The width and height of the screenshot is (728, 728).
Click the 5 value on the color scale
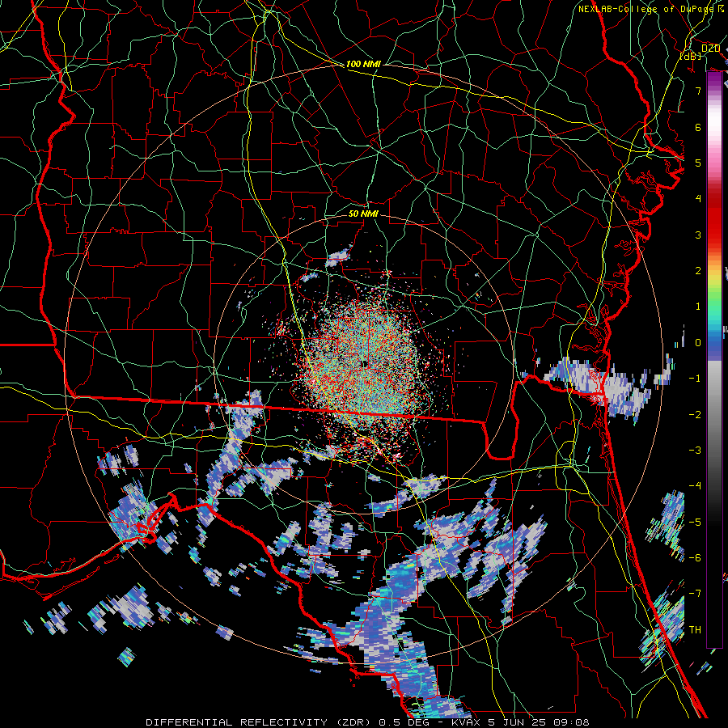tap(698, 163)
